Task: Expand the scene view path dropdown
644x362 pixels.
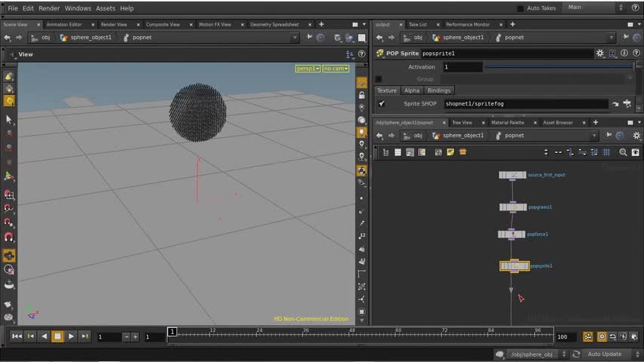Action: coord(295,38)
